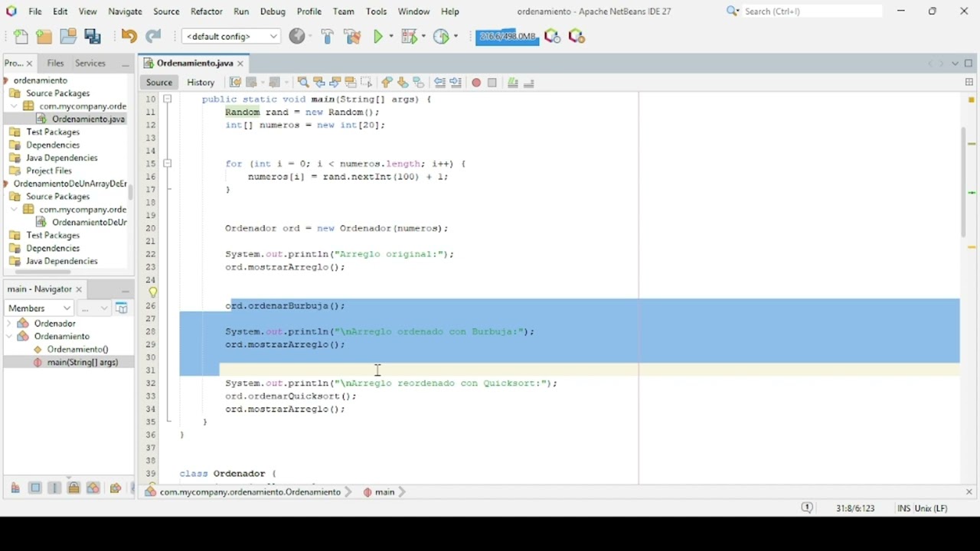Toggle Show Static Members filter in Navigator
This screenshot has height=551, width=980.
[54, 488]
